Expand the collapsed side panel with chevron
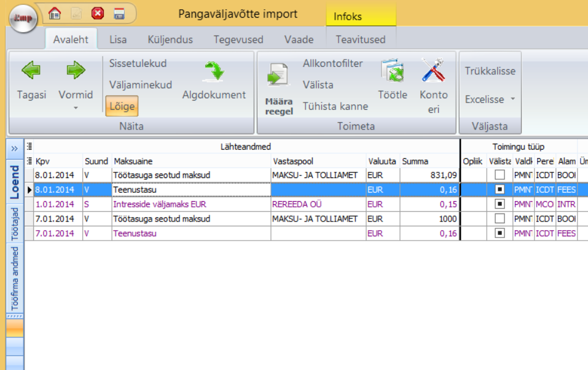This screenshot has width=588, height=370. 14,148
